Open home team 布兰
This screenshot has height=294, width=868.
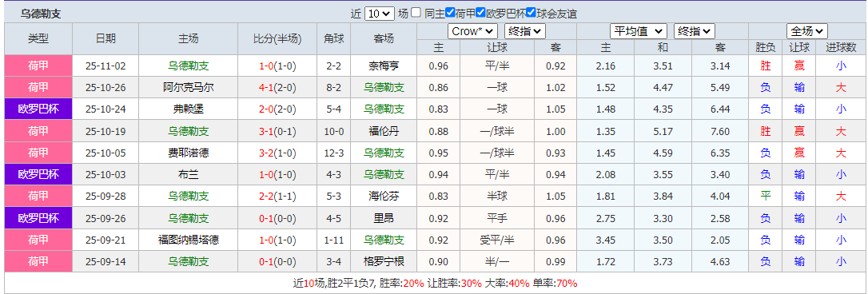pyautogui.click(x=189, y=174)
